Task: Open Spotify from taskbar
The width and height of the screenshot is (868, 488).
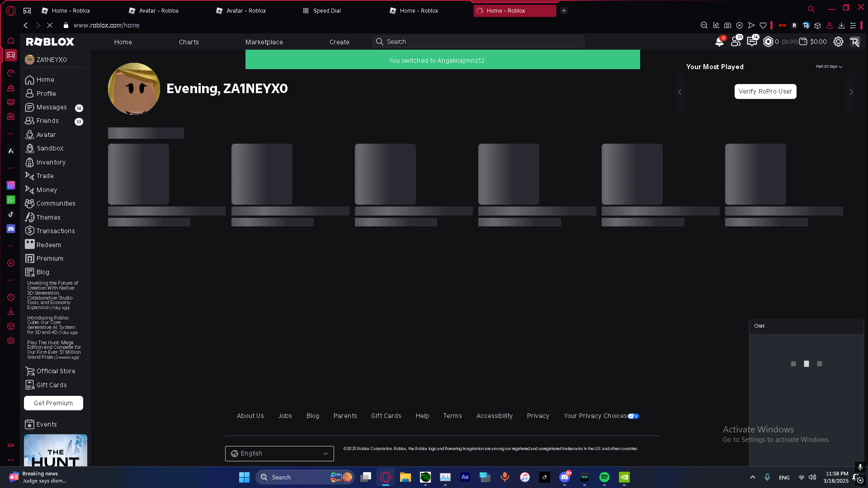Action: click(x=604, y=477)
